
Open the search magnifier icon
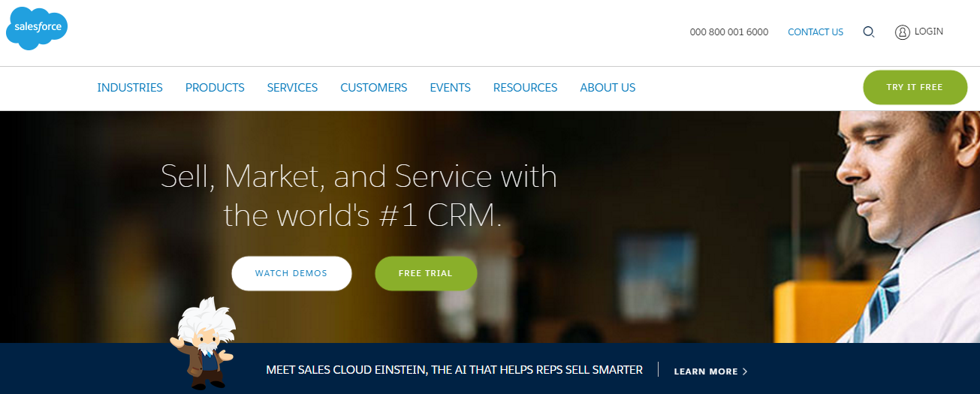869,32
